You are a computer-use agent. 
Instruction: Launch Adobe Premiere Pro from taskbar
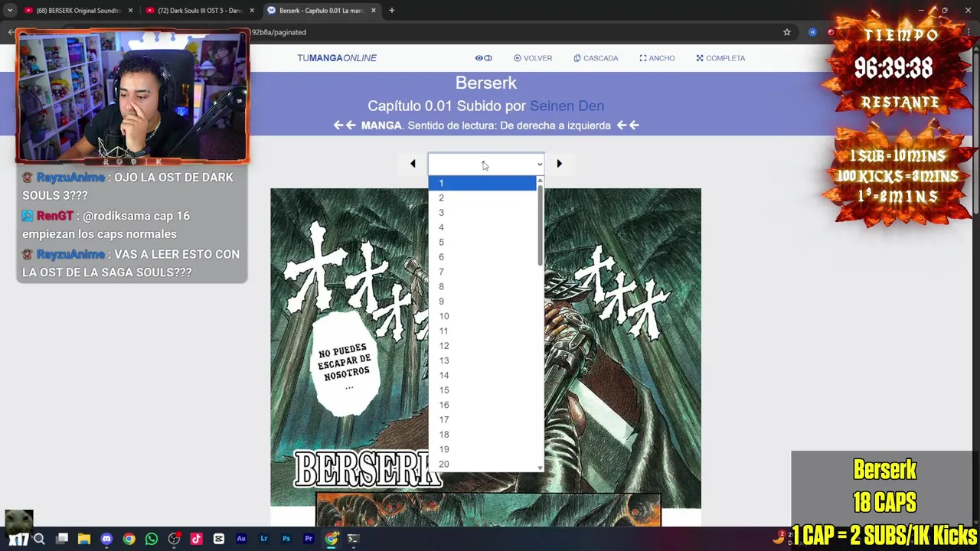309,539
